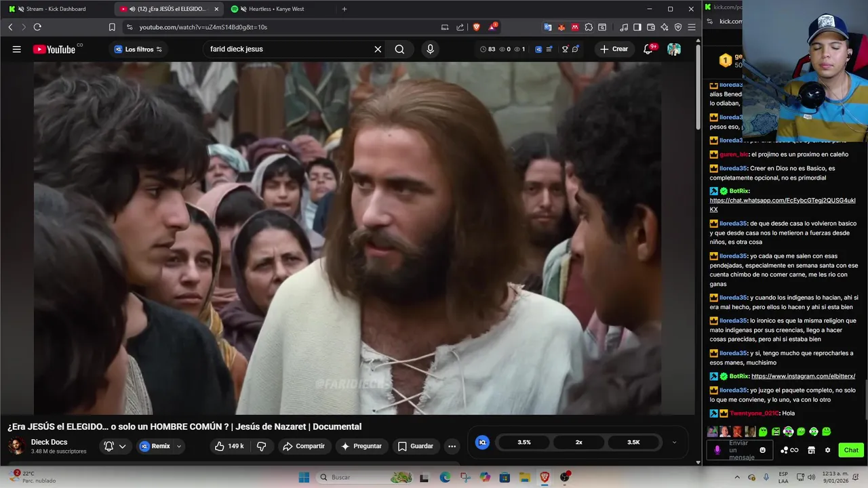The height and width of the screenshot is (488, 868).
Task: Open the Leo AI sparkle icon
Action: pyautogui.click(x=665, y=27)
